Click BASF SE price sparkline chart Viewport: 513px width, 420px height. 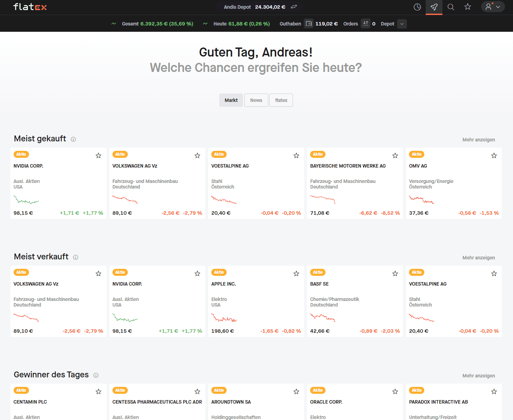tap(323, 318)
